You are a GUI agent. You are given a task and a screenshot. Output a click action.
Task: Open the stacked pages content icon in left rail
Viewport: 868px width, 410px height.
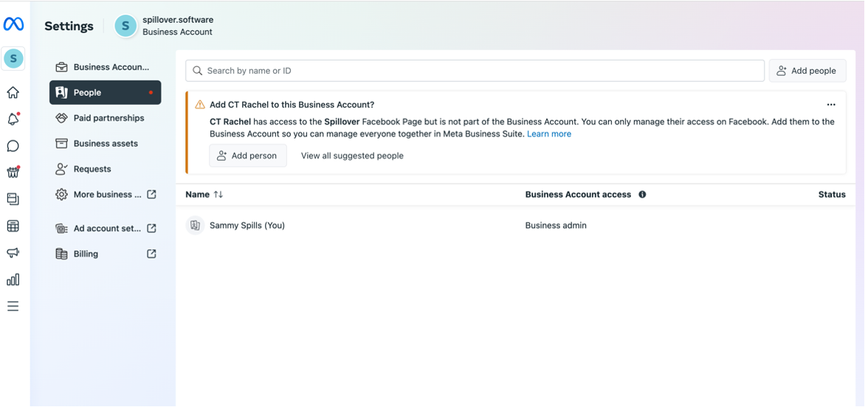[x=13, y=199]
